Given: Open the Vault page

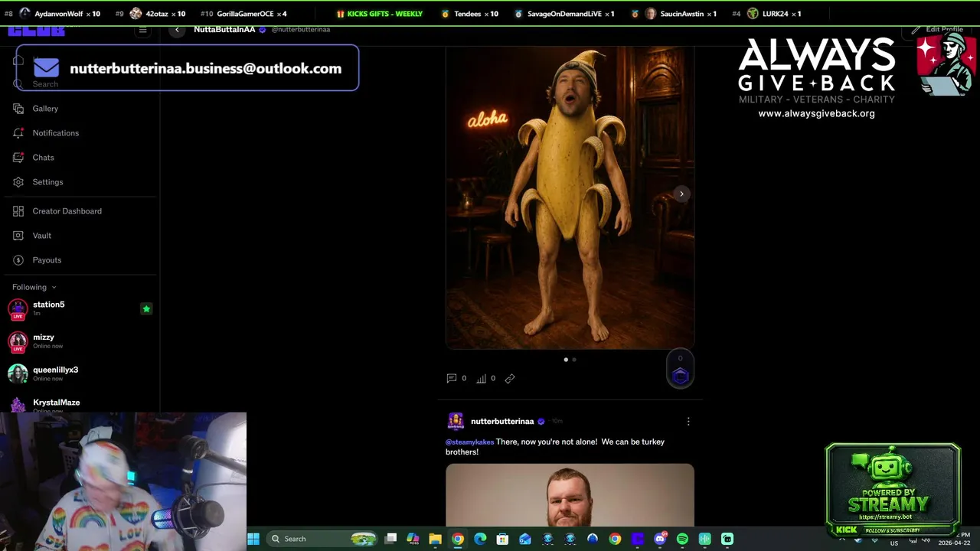Looking at the screenshot, I should point(41,236).
